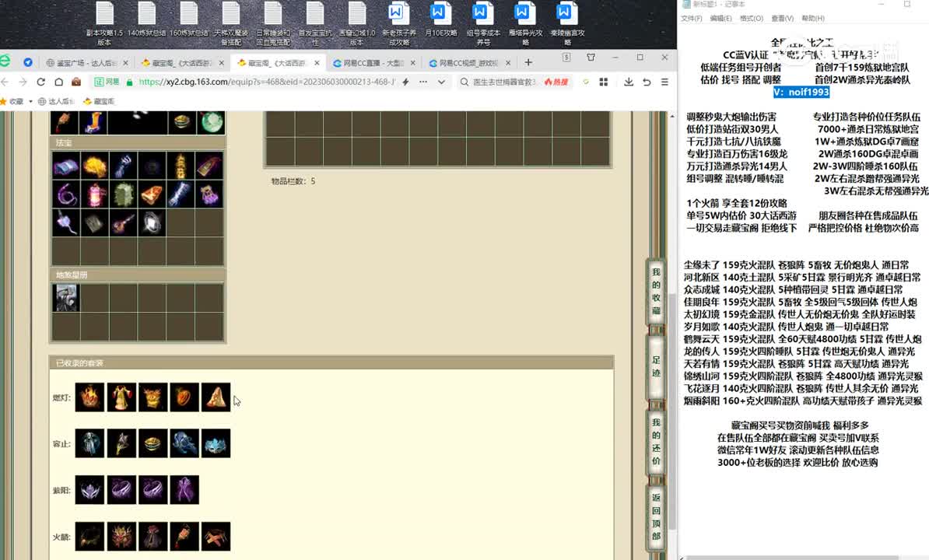Screen dimensions: 929x560
Task: Click the browser back arrow
Action: [5, 82]
